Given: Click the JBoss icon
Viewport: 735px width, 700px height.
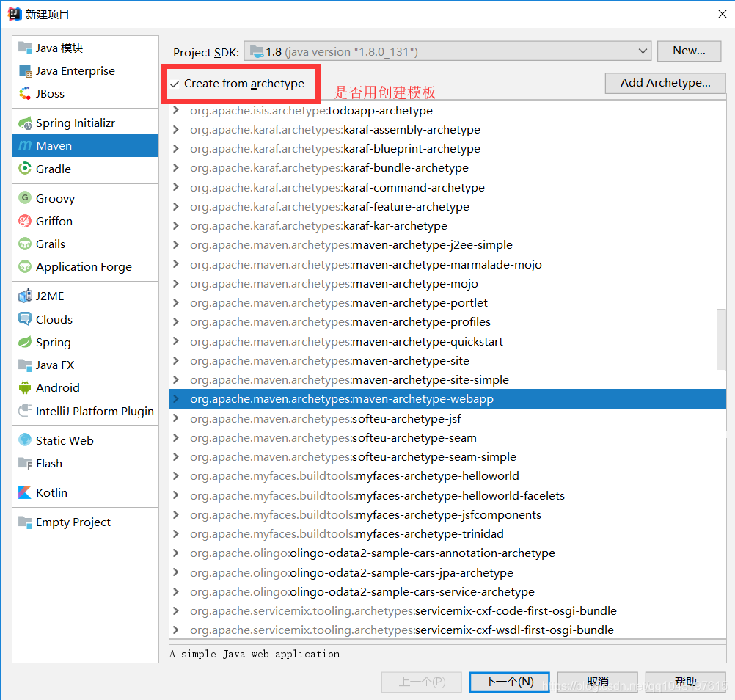Looking at the screenshot, I should pyautogui.click(x=25, y=93).
